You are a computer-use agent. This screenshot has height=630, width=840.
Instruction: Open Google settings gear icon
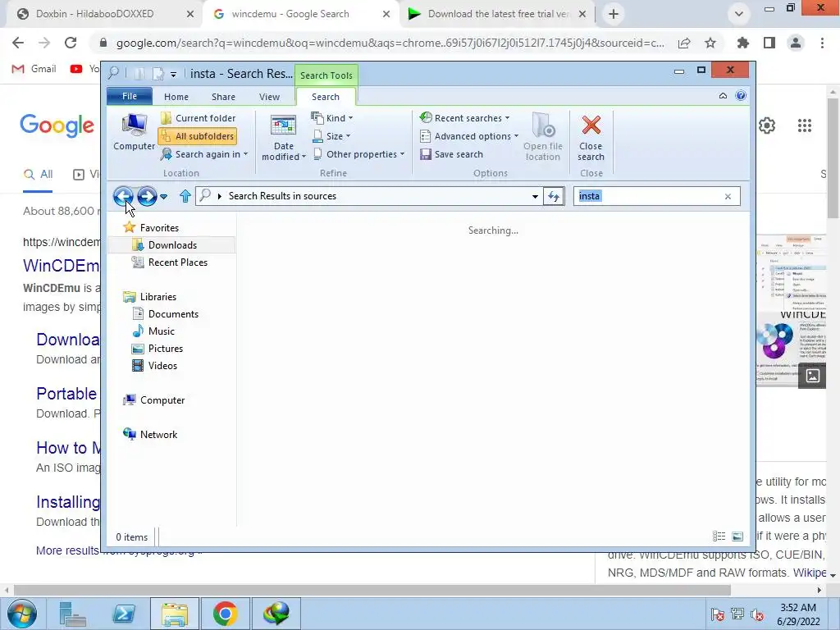point(767,126)
